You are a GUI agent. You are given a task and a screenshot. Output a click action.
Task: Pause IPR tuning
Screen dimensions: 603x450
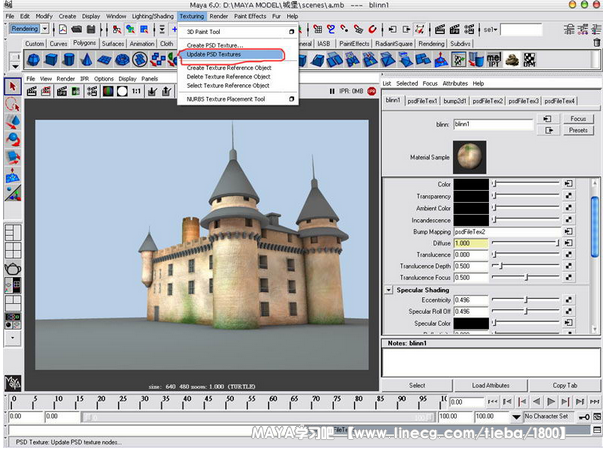[332, 92]
